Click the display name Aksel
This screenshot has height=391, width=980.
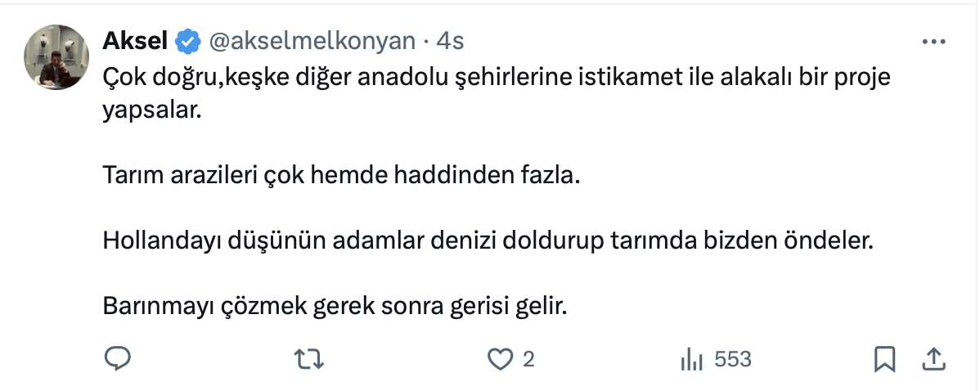coord(136,39)
